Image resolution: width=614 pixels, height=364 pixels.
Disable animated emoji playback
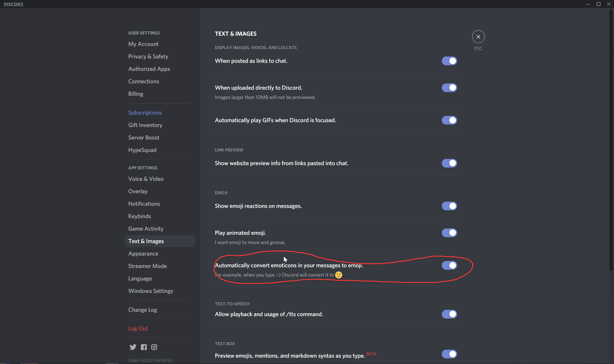449,233
